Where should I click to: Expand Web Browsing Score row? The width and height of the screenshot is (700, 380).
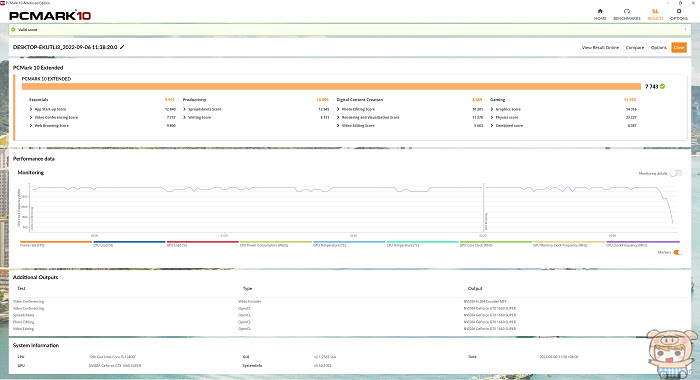31,126
